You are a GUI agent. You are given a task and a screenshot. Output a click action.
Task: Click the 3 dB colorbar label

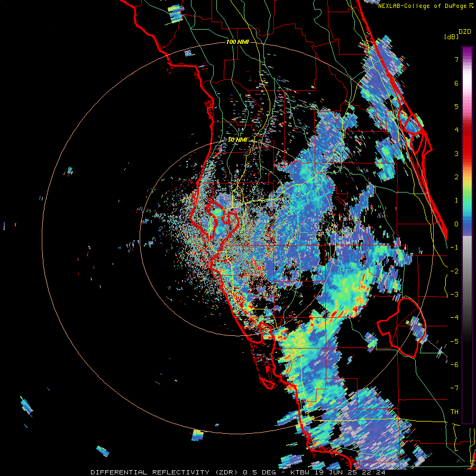click(x=456, y=153)
